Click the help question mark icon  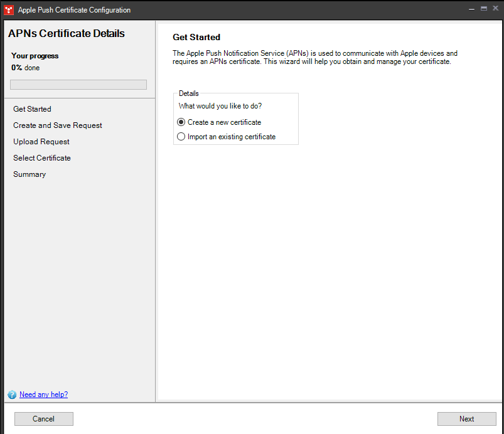pyautogui.click(x=12, y=394)
